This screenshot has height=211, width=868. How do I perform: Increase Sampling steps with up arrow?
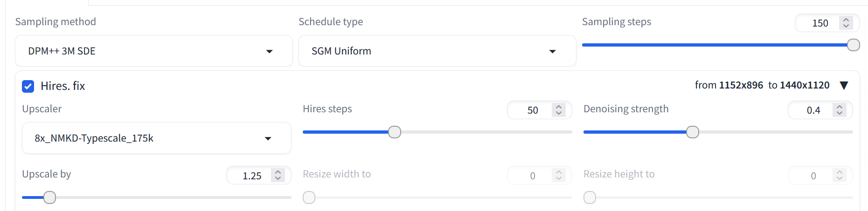tap(846, 20)
